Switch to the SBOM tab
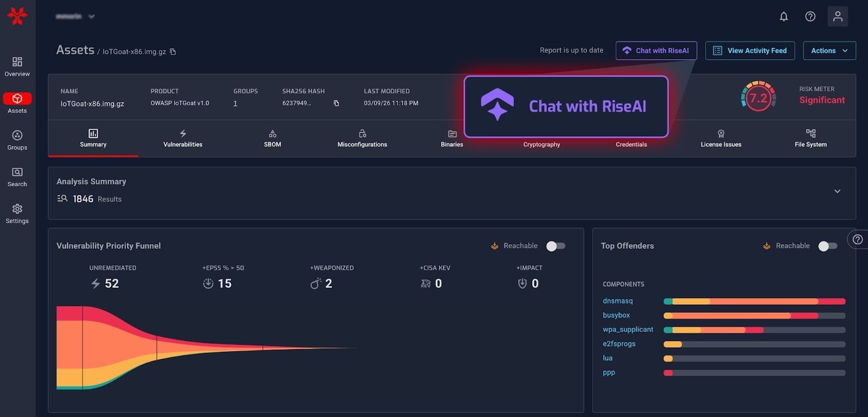Screen dimensions: 868x417 (272, 138)
